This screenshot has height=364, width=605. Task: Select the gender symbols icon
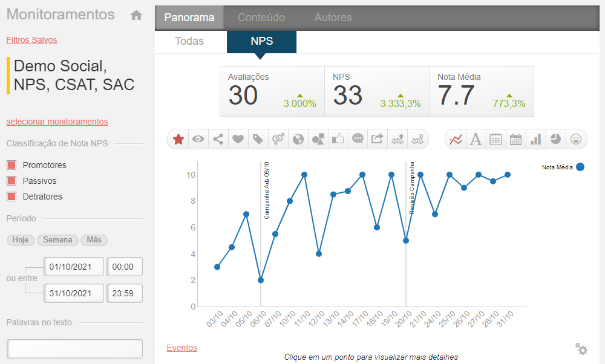pyautogui.click(x=278, y=139)
